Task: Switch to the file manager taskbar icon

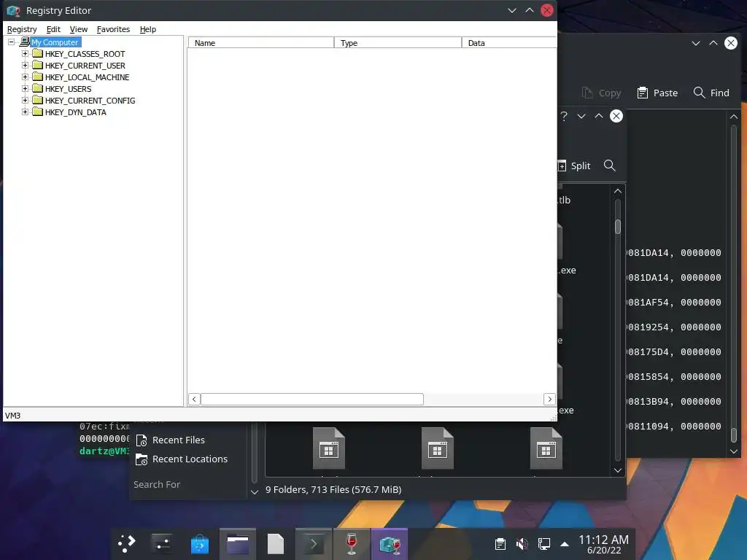Action: (237, 543)
